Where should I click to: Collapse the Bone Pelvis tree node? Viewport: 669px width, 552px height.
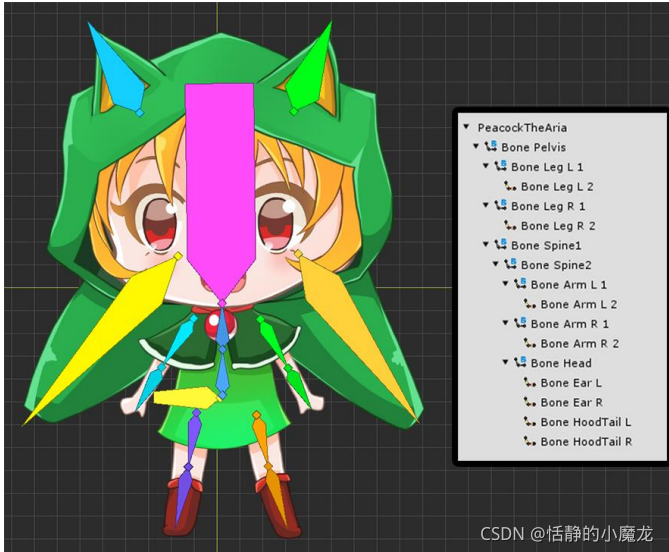pyautogui.click(x=476, y=146)
